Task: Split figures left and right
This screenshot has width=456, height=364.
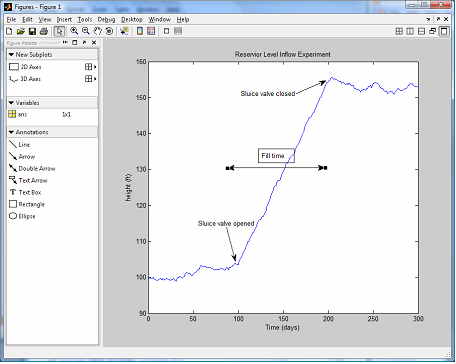Action: [410, 31]
